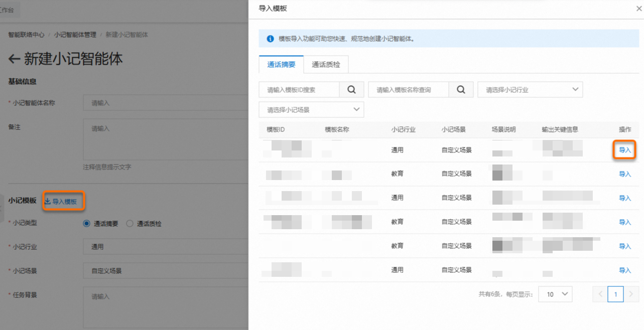The height and width of the screenshot is (330, 644).
Task: Focus the 备注 text area
Action: tap(166, 140)
